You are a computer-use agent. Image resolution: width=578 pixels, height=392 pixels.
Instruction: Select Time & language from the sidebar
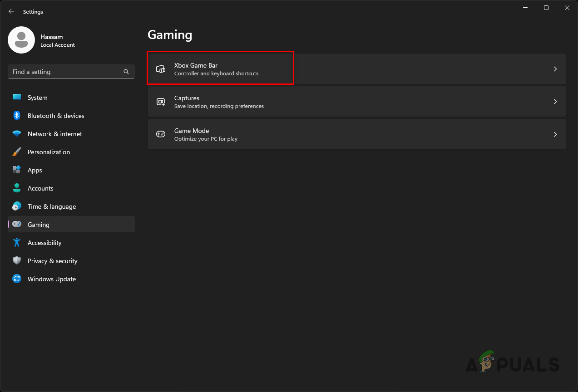[x=51, y=206]
